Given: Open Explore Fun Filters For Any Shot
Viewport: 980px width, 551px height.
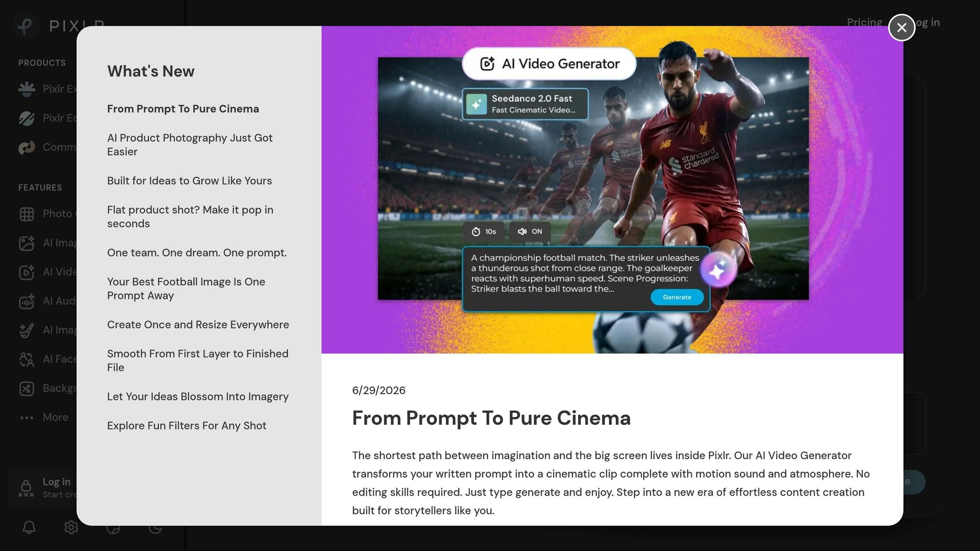Looking at the screenshot, I should click(187, 426).
